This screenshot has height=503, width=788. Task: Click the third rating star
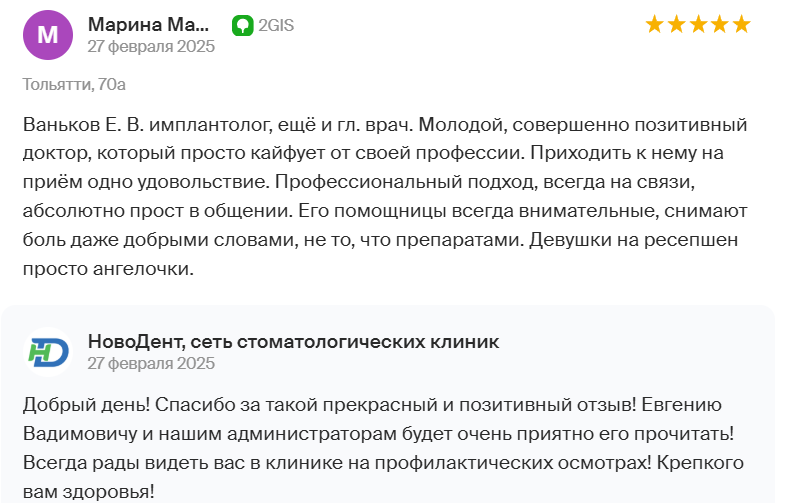(698, 24)
